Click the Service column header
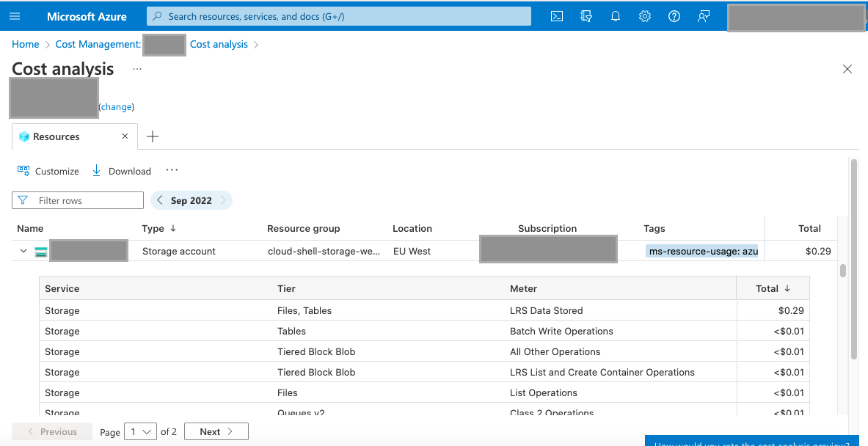The height and width of the screenshot is (446, 868). click(x=62, y=288)
